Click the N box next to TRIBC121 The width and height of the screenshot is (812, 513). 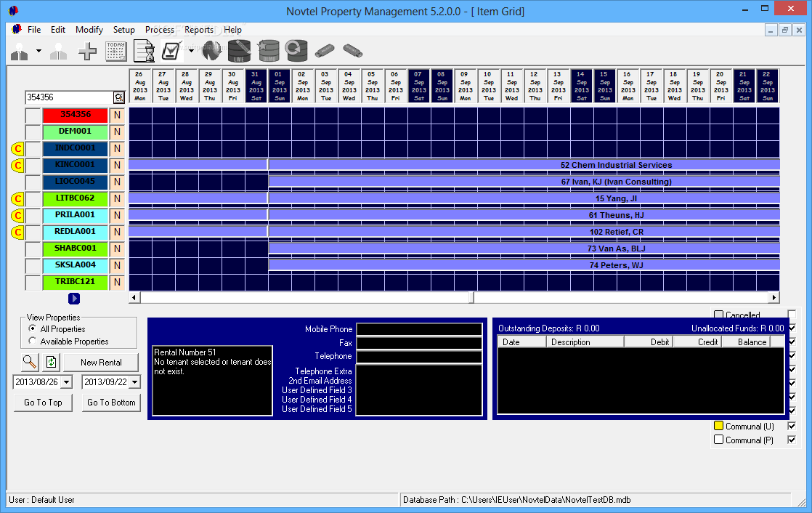(x=117, y=282)
